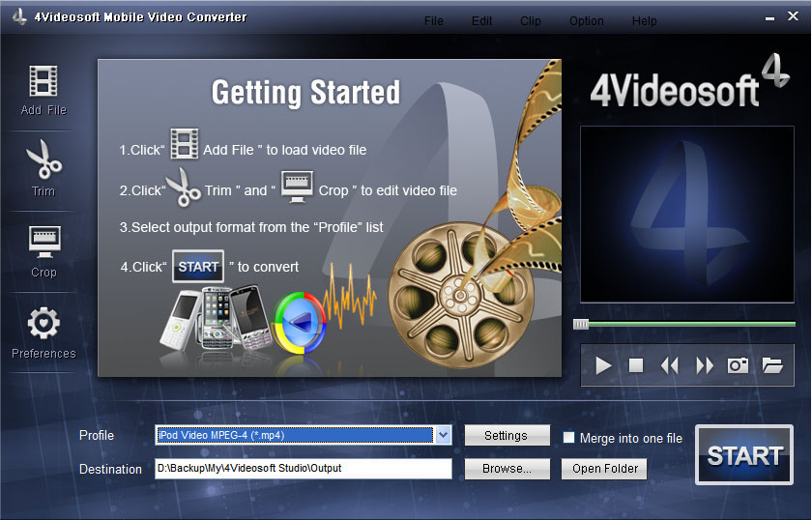Click the monitor icon in step 2
This screenshot has width=812, height=520.
click(297, 187)
